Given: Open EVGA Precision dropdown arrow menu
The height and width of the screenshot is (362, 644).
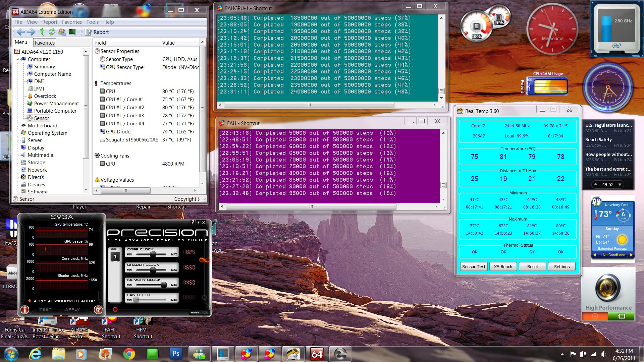Looking at the screenshot, I should click(x=198, y=222).
